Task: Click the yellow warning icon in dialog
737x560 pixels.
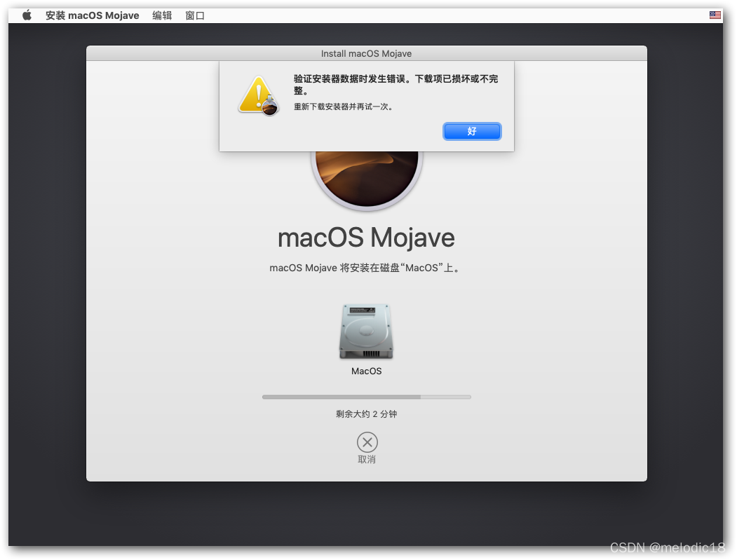Action: tap(259, 95)
